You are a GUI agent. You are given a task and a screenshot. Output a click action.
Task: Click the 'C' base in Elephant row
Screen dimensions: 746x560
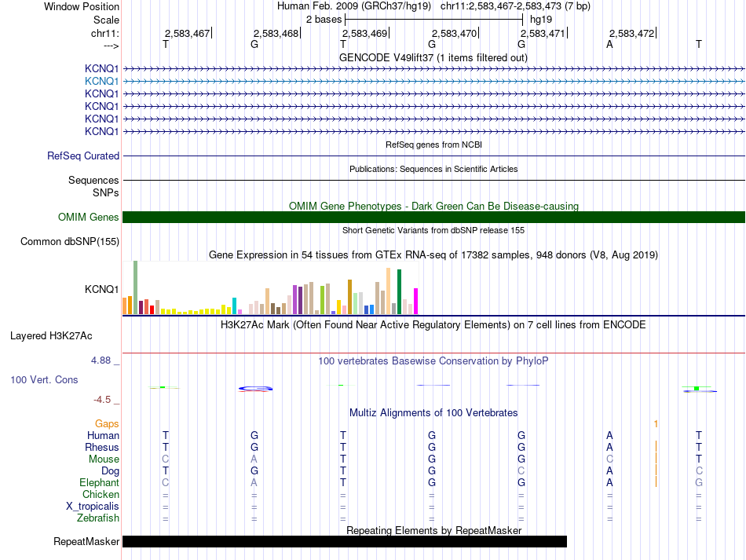[165, 482]
